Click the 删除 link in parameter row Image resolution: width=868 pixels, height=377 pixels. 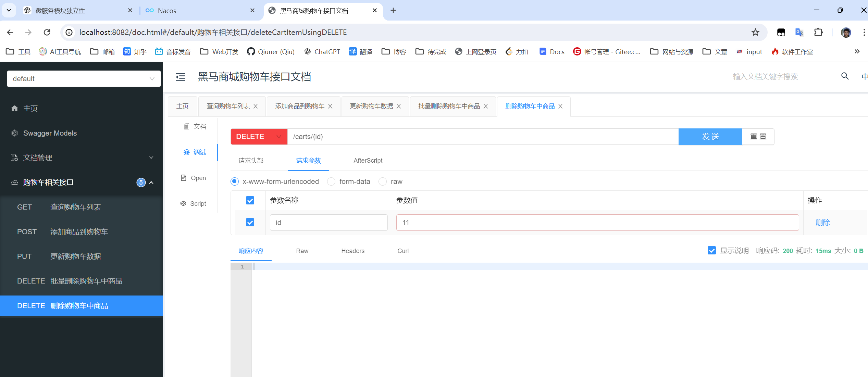tap(822, 223)
